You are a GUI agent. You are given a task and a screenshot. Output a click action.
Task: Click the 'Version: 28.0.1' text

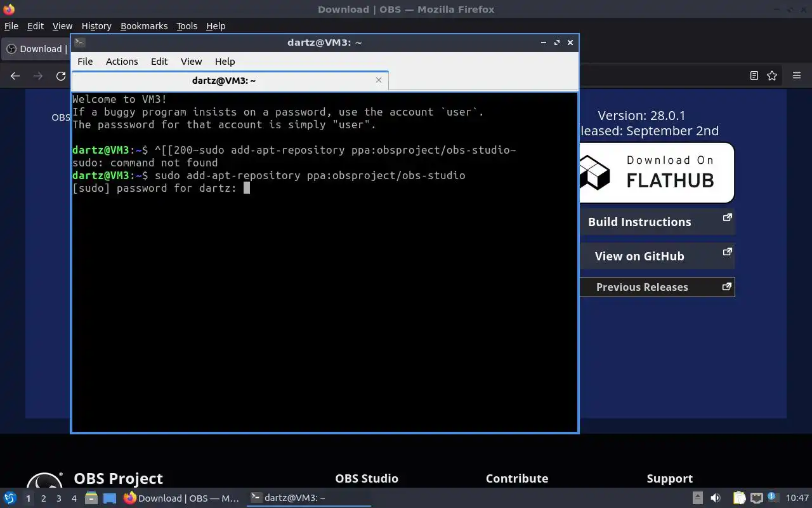point(641,116)
